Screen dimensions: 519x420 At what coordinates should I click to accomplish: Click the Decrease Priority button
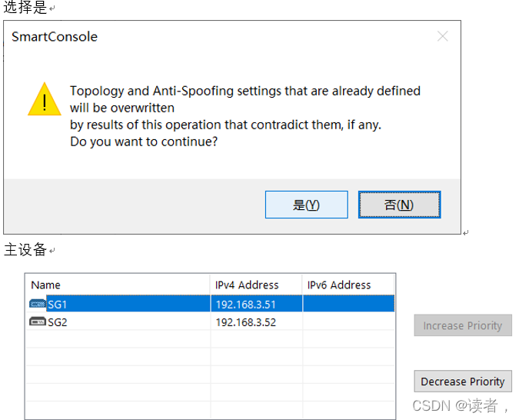pos(463,382)
